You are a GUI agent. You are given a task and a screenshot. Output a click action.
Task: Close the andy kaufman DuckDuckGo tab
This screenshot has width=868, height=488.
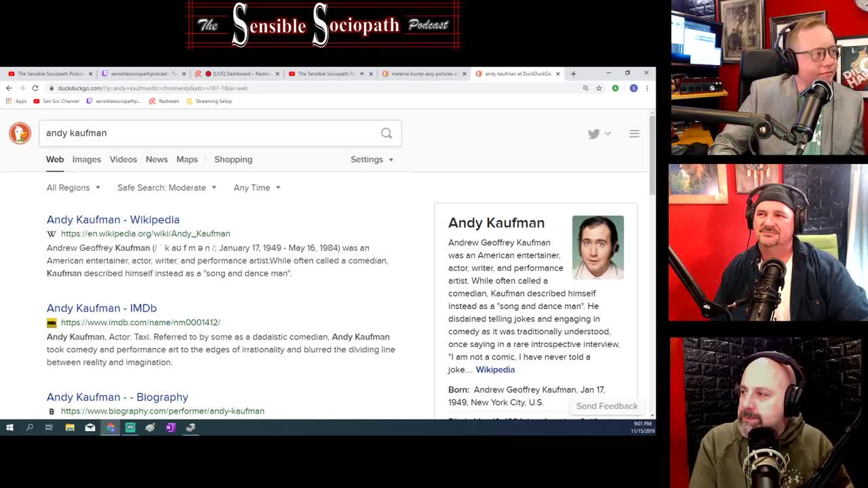point(558,73)
